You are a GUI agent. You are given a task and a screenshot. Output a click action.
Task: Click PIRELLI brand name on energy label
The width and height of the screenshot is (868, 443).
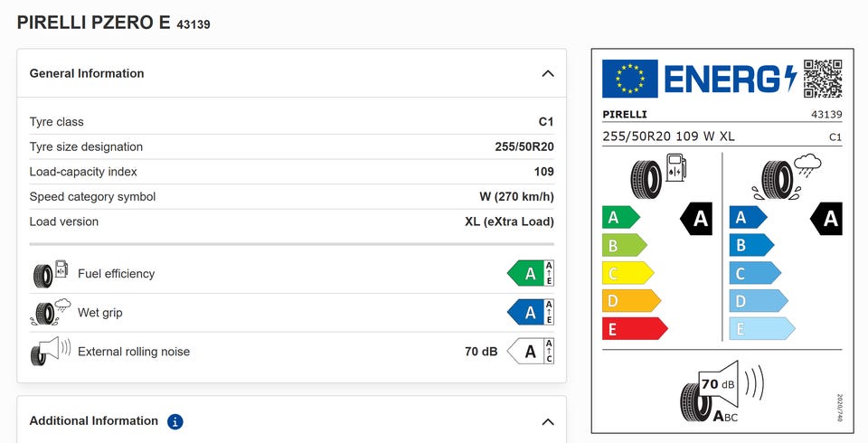pyautogui.click(x=625, y=114)
